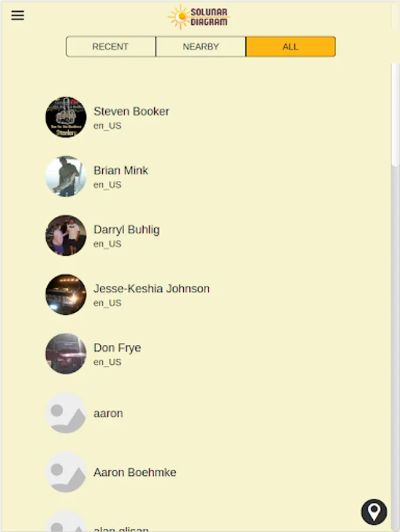The width and height of the screenshot is (400, 532).
Task: Switch to the NEARBY tab
Action: point(201,47)
